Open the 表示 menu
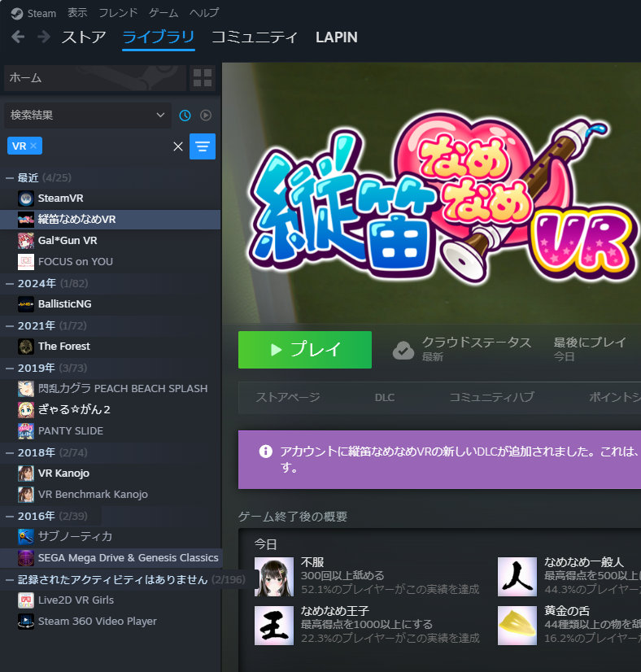Viewport: 641px width, 672px height. [x=77, y=13]
